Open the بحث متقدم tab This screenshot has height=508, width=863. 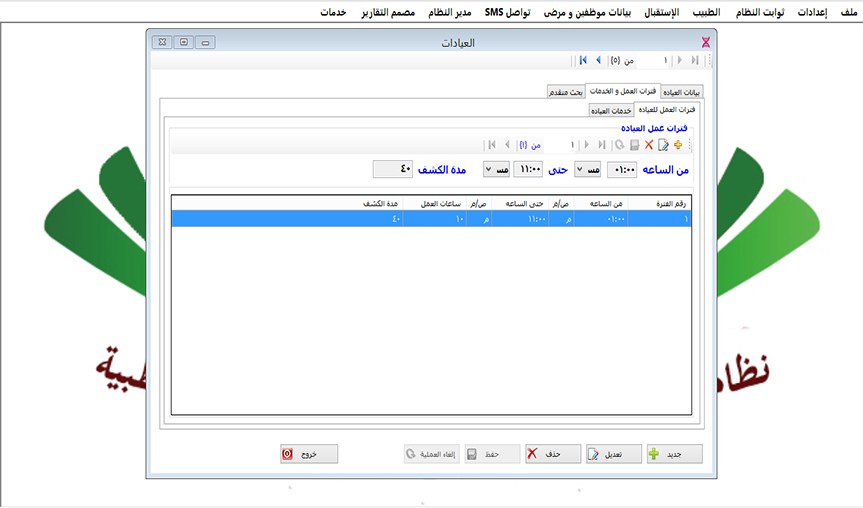(x=565, y=92)
